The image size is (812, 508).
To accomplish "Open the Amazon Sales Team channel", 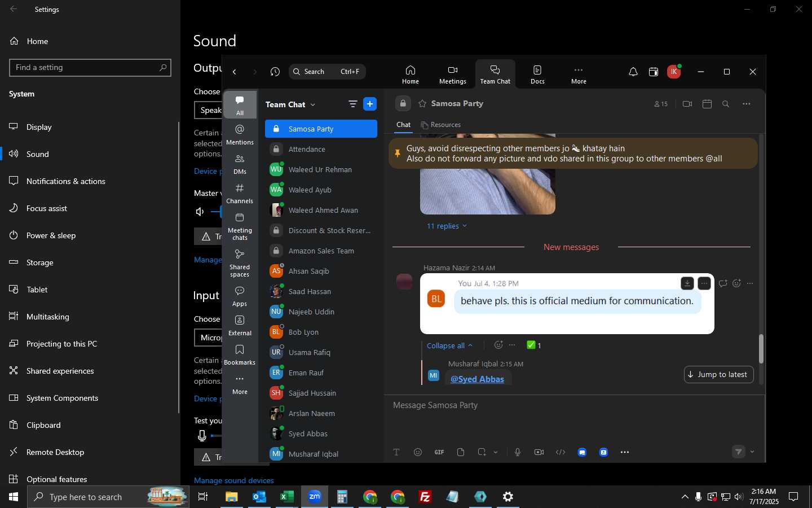I will click(x=321, y=251).
